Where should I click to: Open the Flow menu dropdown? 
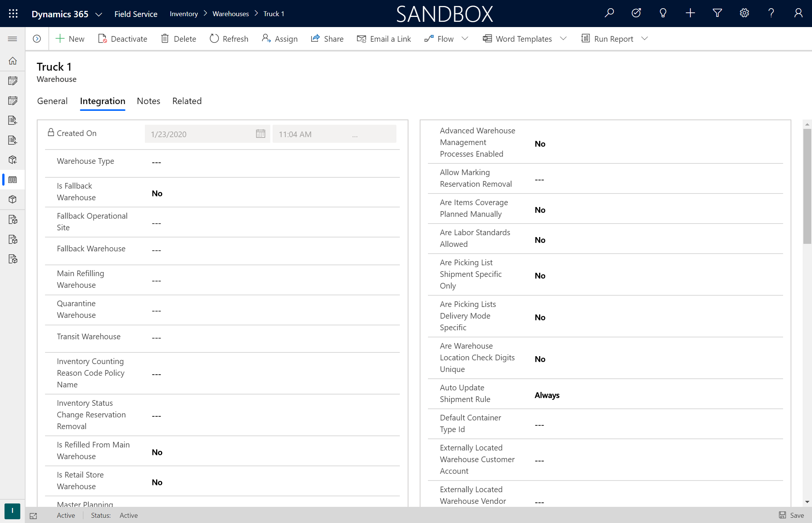pyautogui.click(x=465, y=38)
